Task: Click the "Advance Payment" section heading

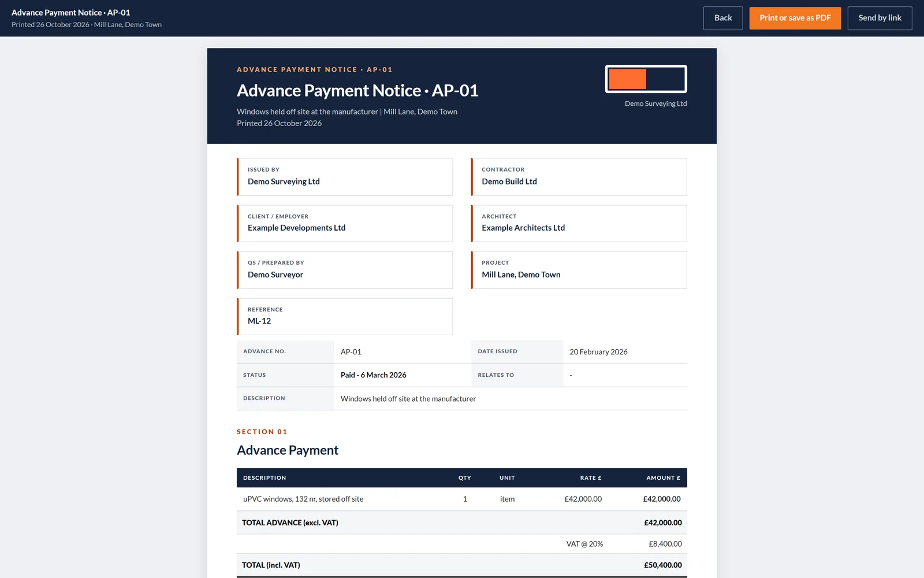Action: click(288, 450)
